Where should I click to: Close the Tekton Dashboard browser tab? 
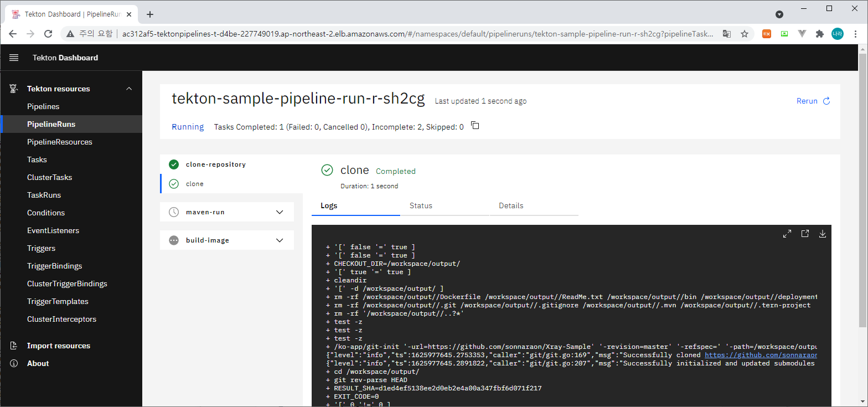[x=130, y=14]
